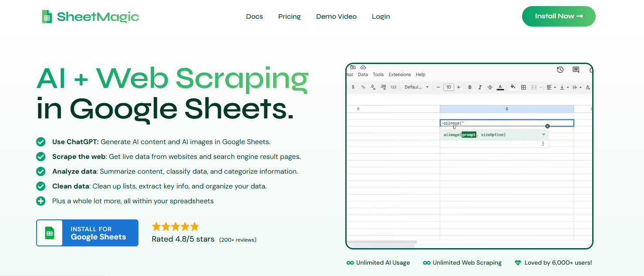Click the Unlimited Web Scraping text
Screen dimensions: 644x276
tap(467, 263)
